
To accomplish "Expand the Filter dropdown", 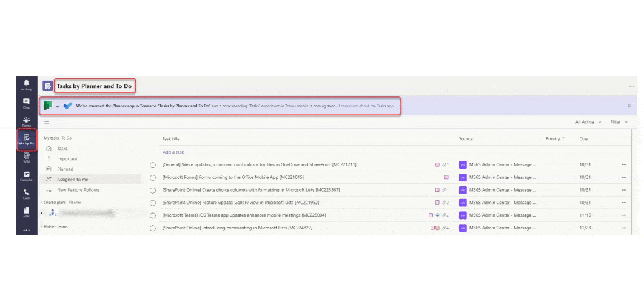I will [x=619, y=122].
